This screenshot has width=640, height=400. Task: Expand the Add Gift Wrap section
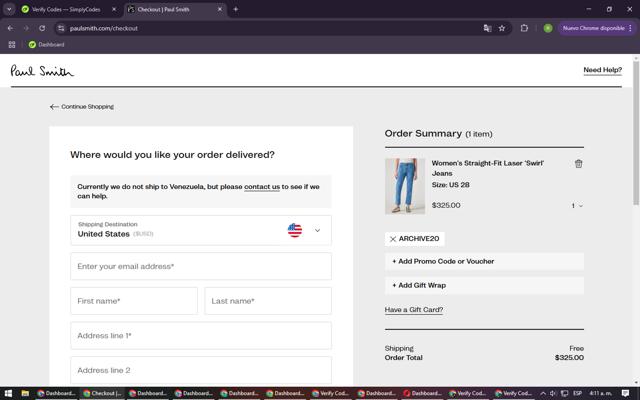click(x=484, y=285)
